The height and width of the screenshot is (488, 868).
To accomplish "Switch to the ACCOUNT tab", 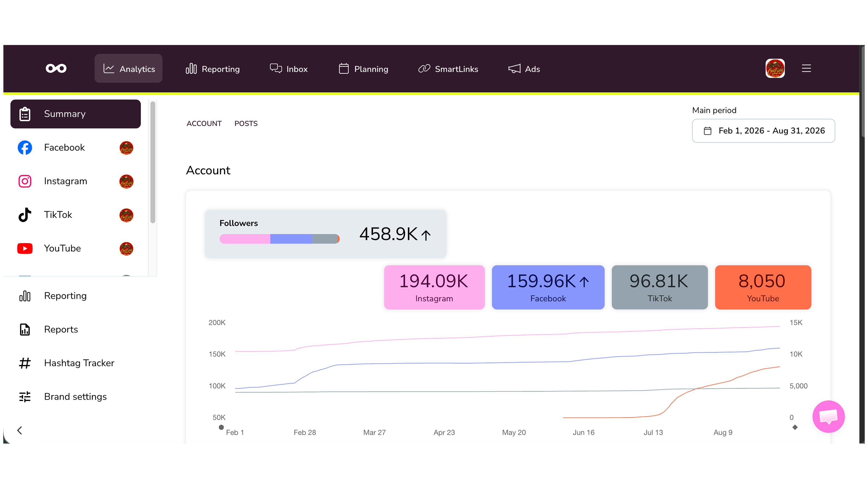I will 204,124.
